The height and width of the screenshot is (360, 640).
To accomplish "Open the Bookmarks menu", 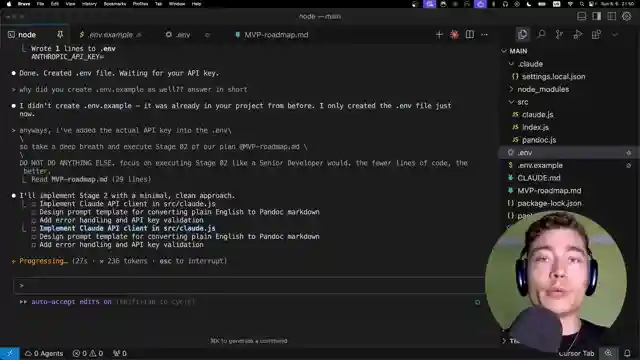I will [x=115, y=4].
